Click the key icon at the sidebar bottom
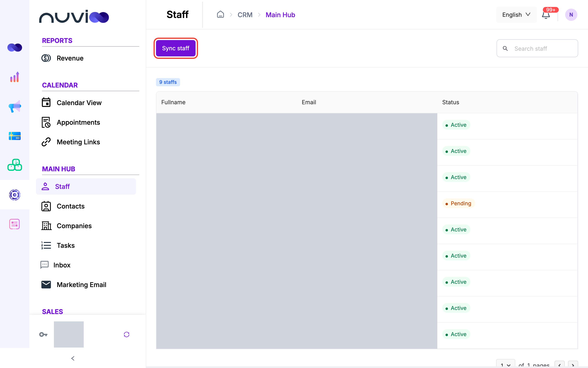 43,334
